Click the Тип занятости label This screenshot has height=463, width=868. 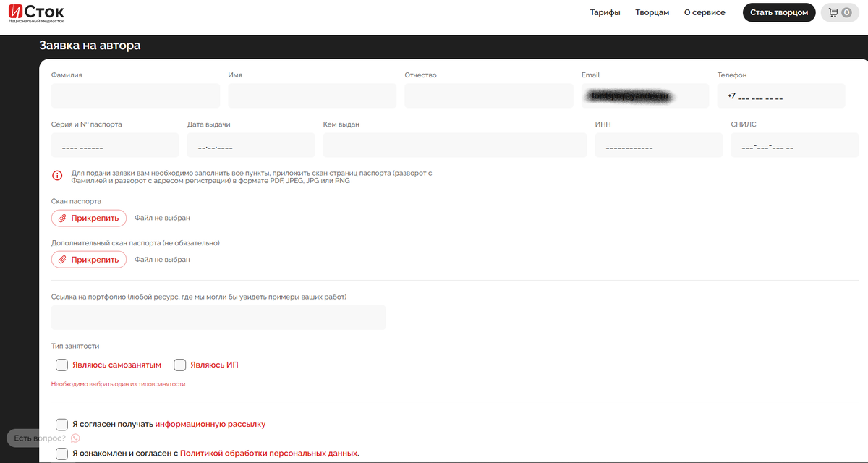(75, 347)
